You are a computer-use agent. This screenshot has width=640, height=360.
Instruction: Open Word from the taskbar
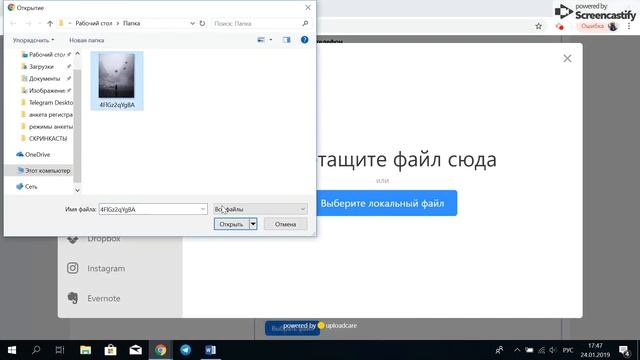point(211,350)
